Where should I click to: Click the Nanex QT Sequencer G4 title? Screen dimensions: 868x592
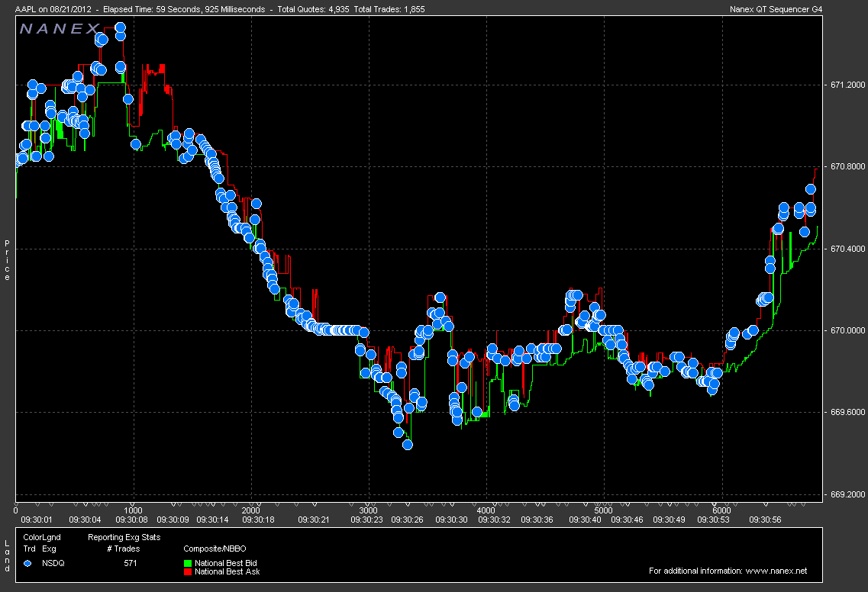coord(776,9)
